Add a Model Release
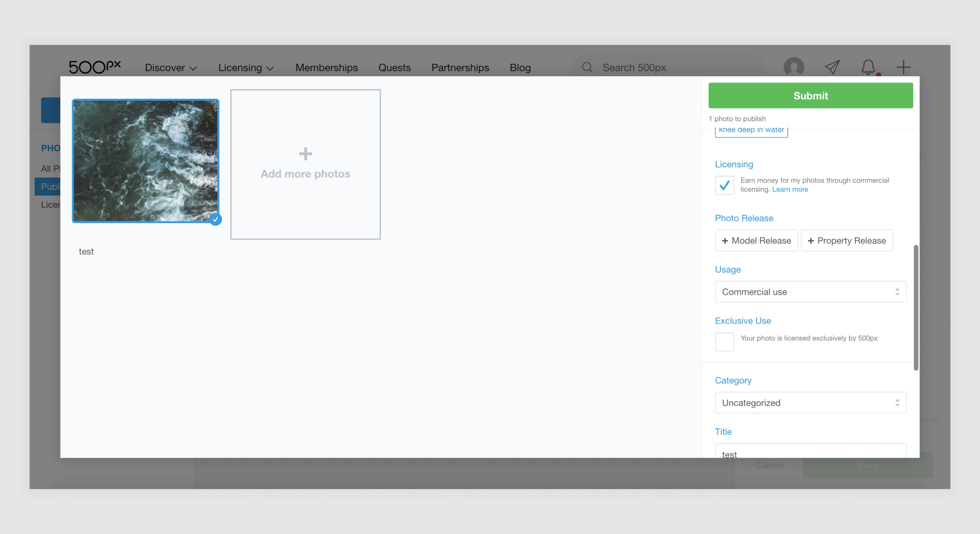980x534 pixels. tap(756, 240)
